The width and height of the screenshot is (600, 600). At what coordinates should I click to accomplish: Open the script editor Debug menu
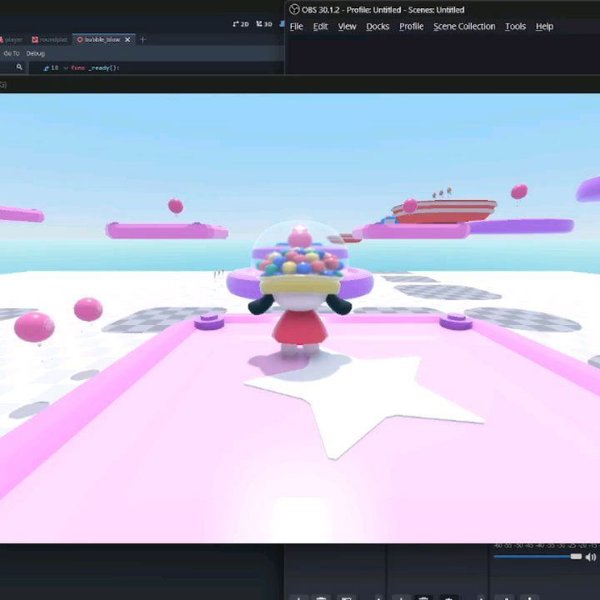[x=35, y=53]
